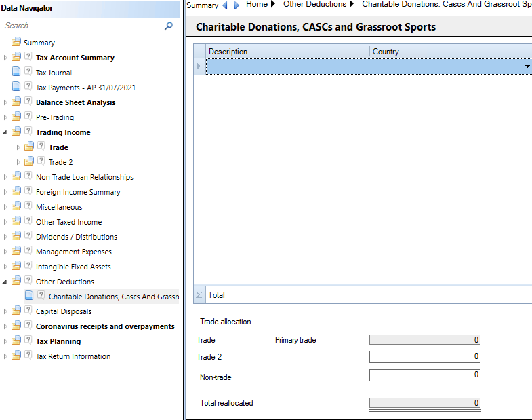The image size is (532, 420).
Task: Click help icon beside Dividends / Distributions
Action: point(28,236)
